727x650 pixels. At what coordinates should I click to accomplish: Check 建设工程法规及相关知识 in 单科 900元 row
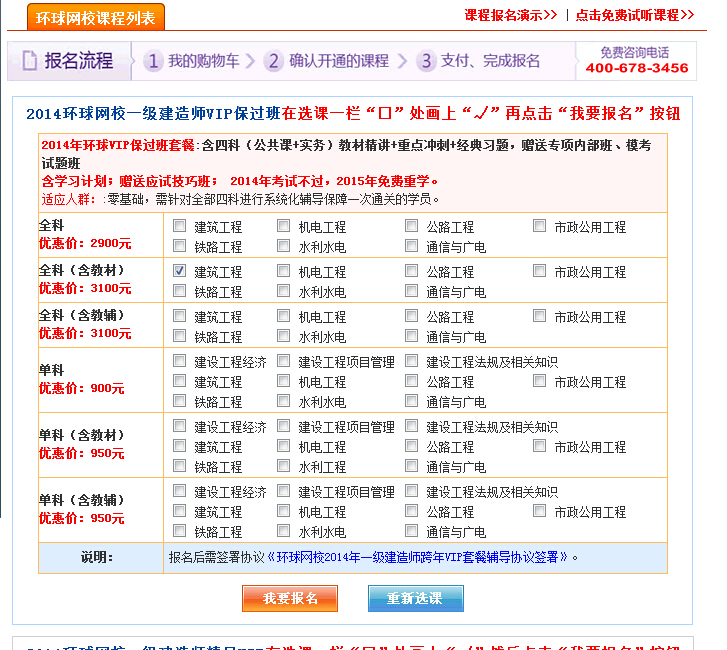click(x=411, y=361)
